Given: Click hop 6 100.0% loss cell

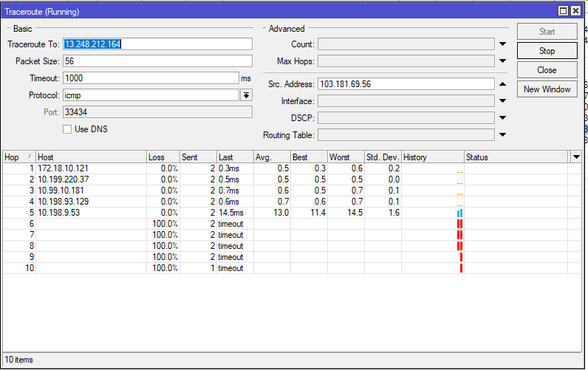Looking at the screenshot, I should [165, 224].
